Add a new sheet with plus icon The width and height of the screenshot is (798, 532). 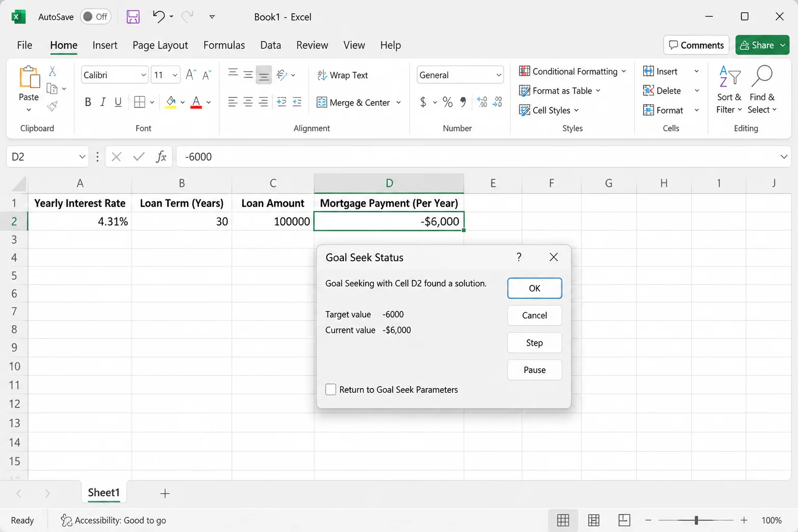point(165,494)
